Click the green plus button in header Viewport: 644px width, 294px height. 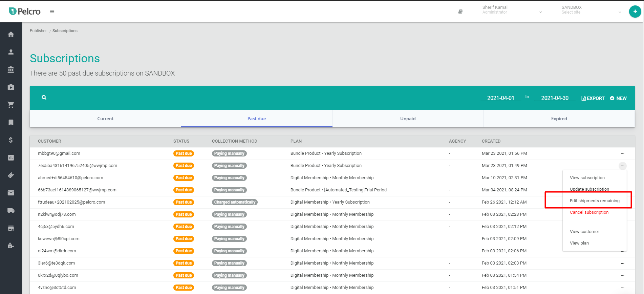pos(635,12)
